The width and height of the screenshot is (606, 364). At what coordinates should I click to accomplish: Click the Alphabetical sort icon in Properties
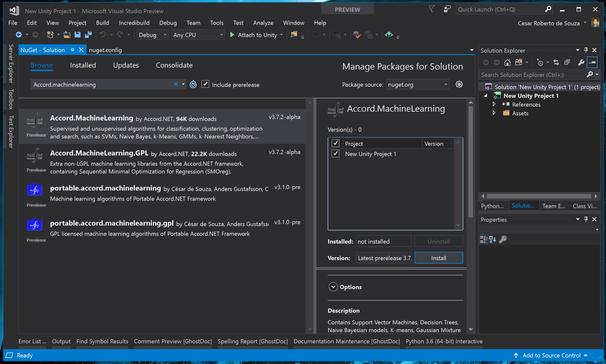(x=492, y=239)
